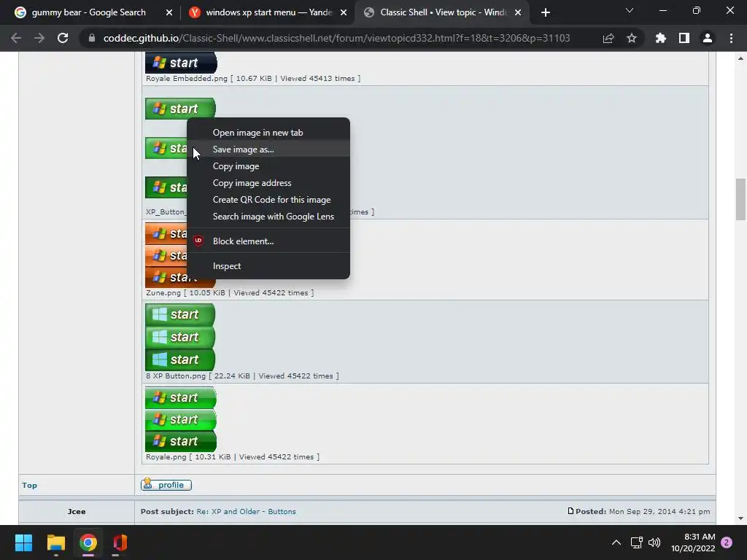Reload the page with the refresh icon
The width and height of the screenshot is (747, 560).
(x=63, y=38)
